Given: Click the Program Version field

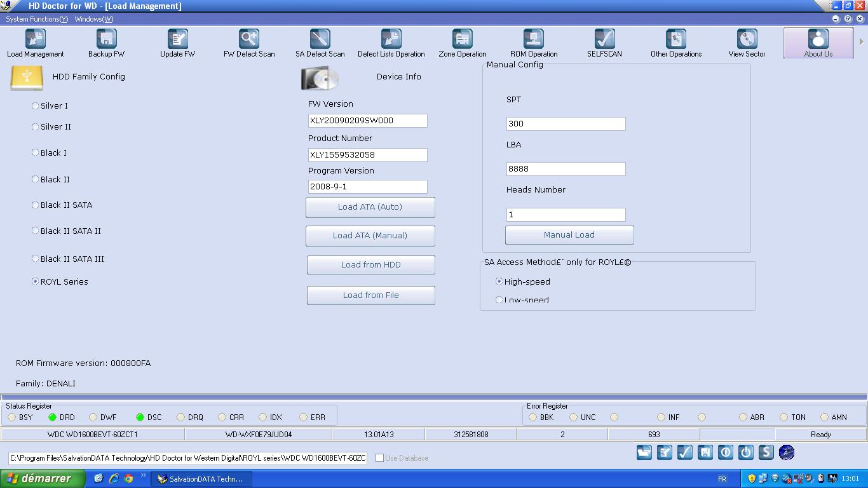Looking at the screenshot, I should coord(368,187).
